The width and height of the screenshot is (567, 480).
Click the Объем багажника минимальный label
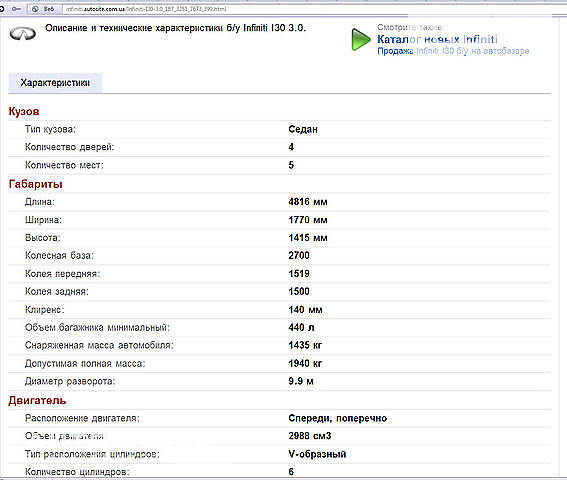97,327
